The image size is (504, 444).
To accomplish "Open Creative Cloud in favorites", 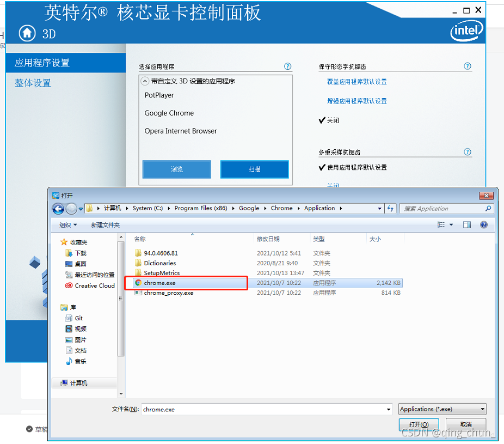I will (90, 285).
